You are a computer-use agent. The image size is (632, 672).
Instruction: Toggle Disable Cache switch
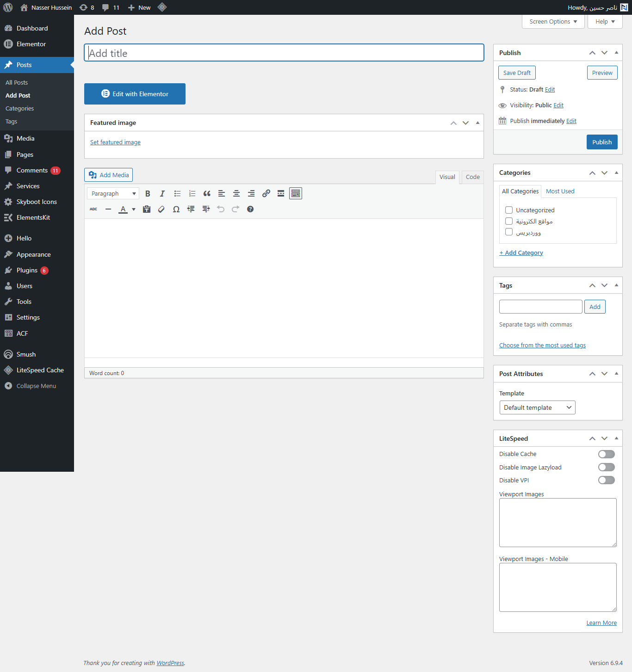[x=607, y=454]
